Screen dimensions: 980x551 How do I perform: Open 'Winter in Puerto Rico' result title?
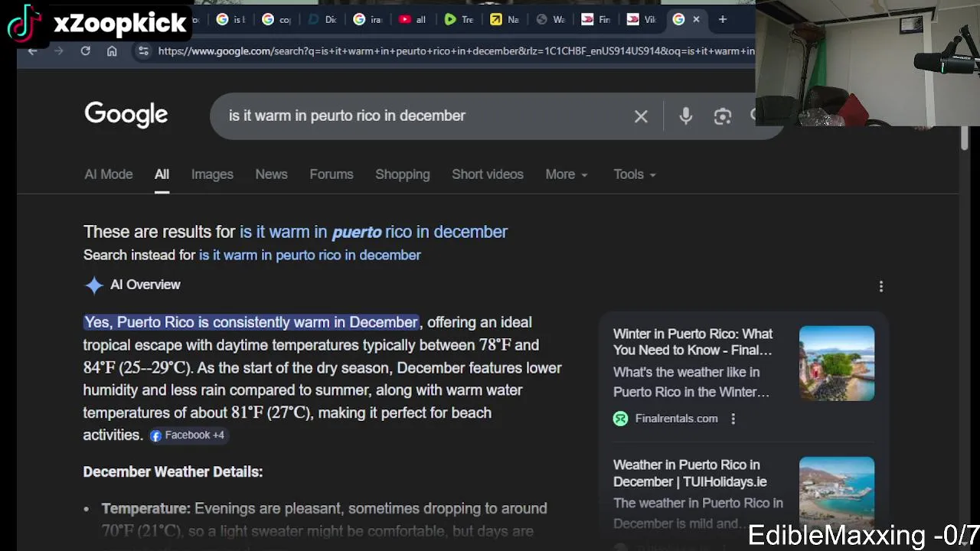(x=693, y=342)
